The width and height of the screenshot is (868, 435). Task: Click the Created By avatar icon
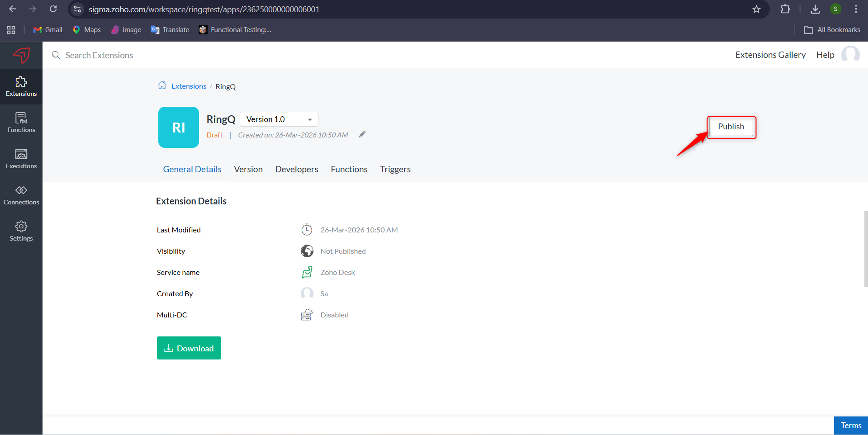coord(307,293)
